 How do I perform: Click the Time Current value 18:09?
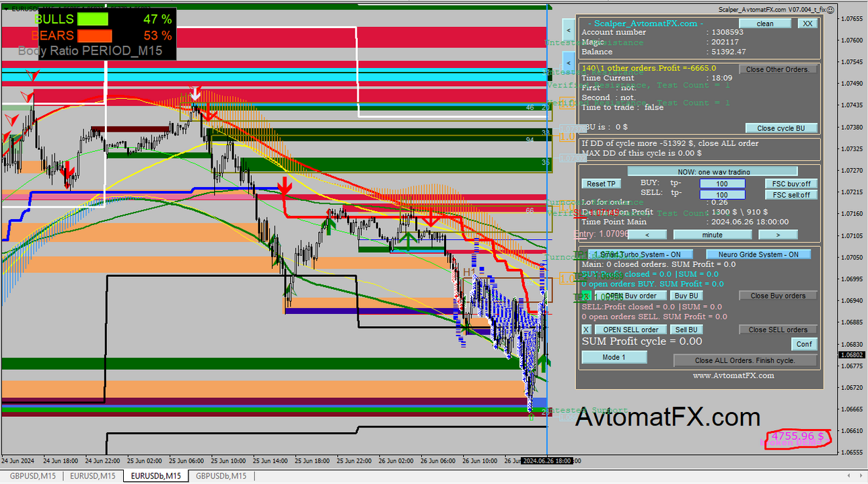coord(723,78)
